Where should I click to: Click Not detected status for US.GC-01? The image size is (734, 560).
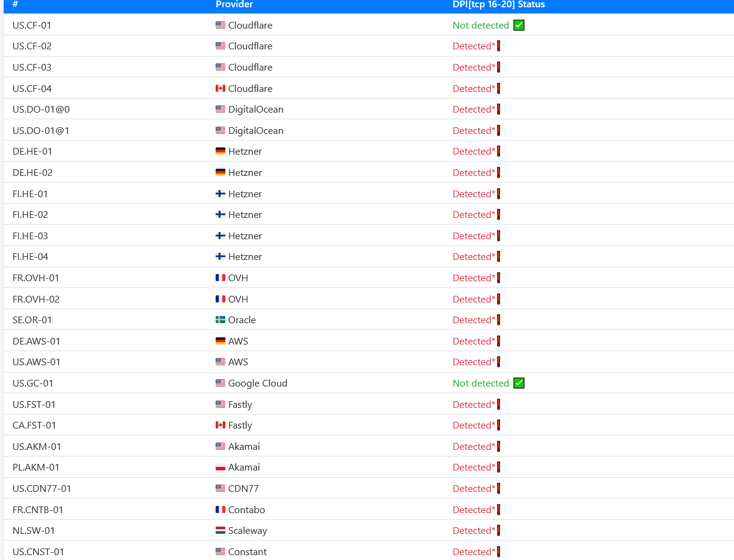[481, 383]
